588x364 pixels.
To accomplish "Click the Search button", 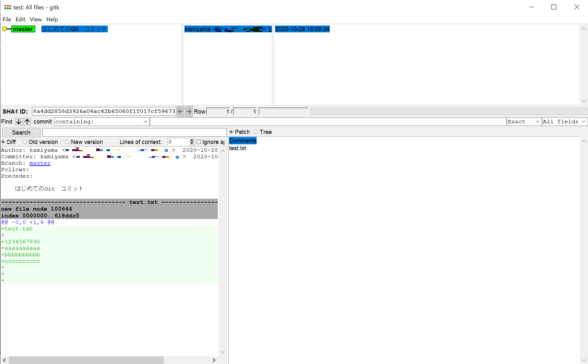I will [21, 132].
